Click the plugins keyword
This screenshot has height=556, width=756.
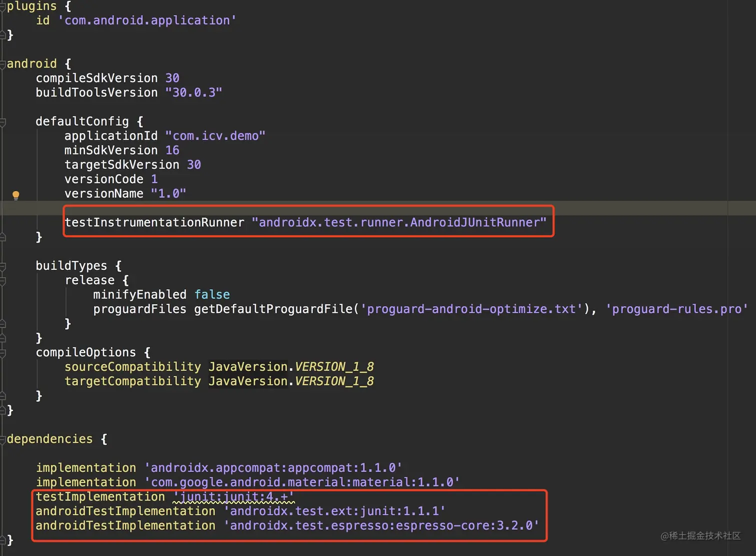[x=31, y=6]
